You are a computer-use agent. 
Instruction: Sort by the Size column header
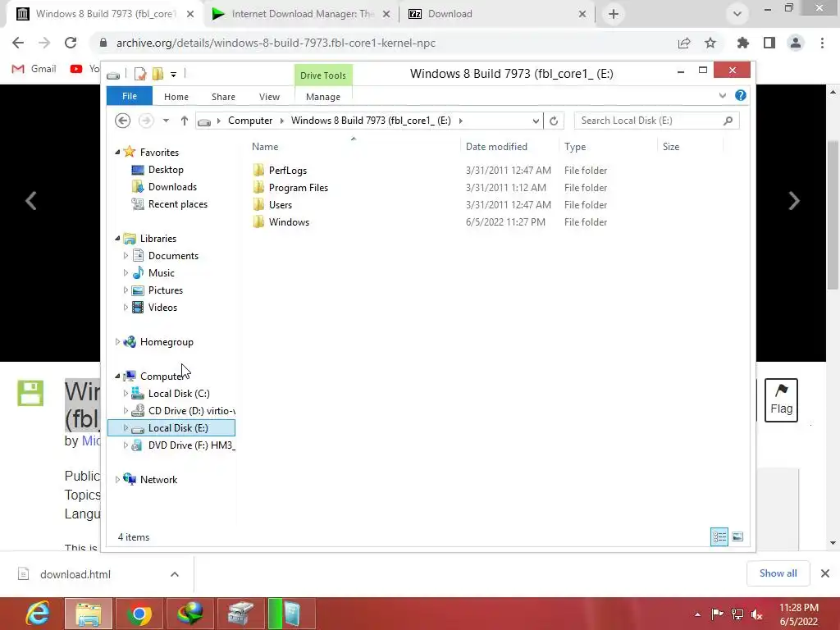[671, 147]
